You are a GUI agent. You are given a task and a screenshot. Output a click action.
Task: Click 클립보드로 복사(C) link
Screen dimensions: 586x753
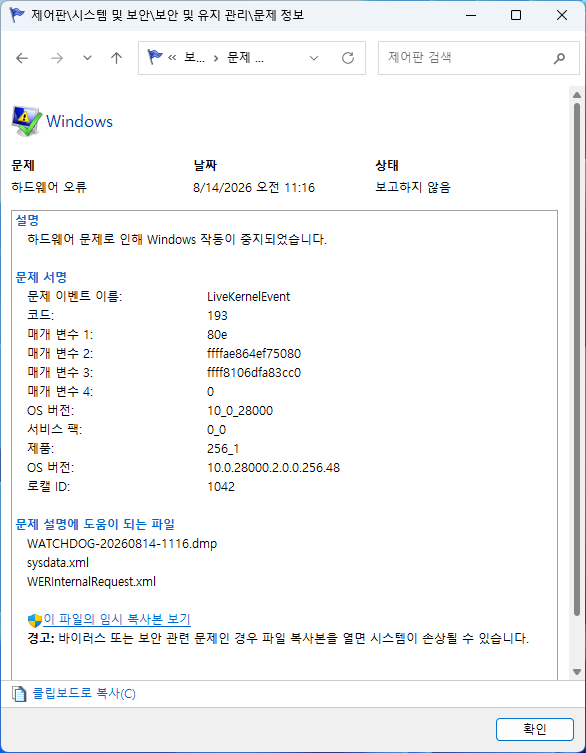(84, 694)
